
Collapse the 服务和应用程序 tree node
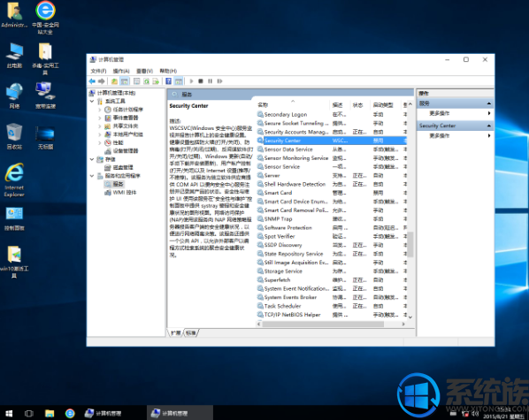click(92, 175)
